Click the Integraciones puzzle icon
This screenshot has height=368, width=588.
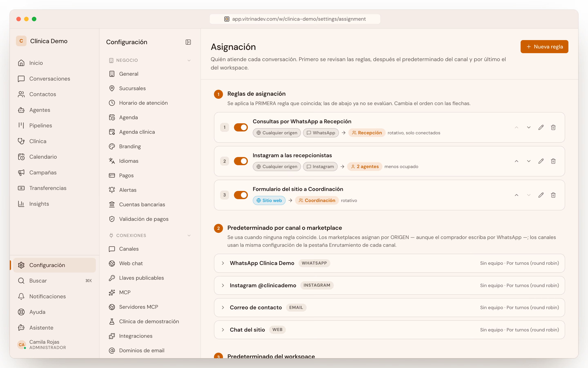[x=112, y=336]
